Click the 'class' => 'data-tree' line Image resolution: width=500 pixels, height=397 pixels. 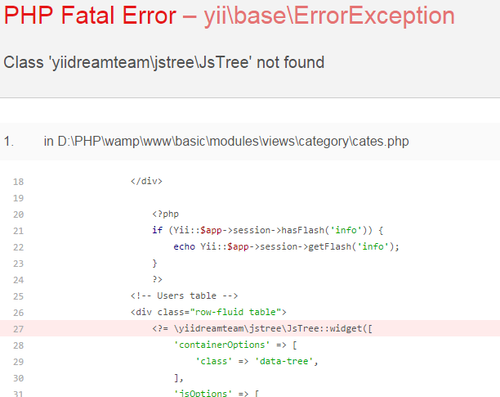pyautogui.click(x=257, y=361)
